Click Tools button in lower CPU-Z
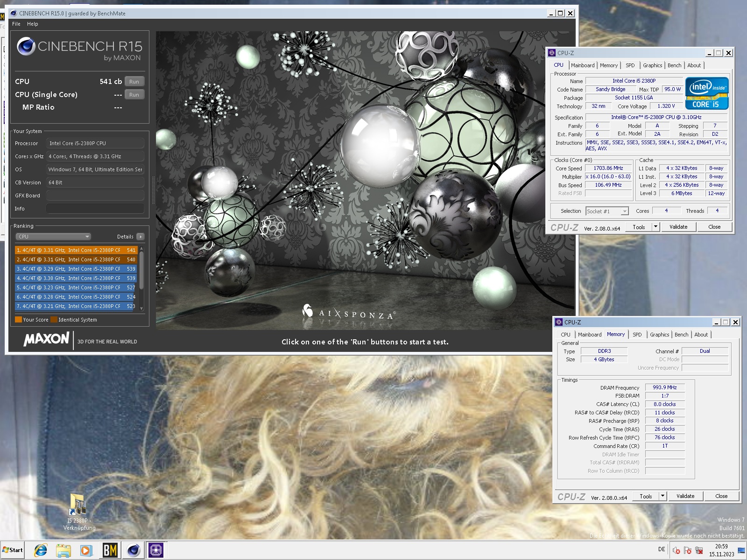This screenshot has width=747, height=560. click(x=646, y=496)
